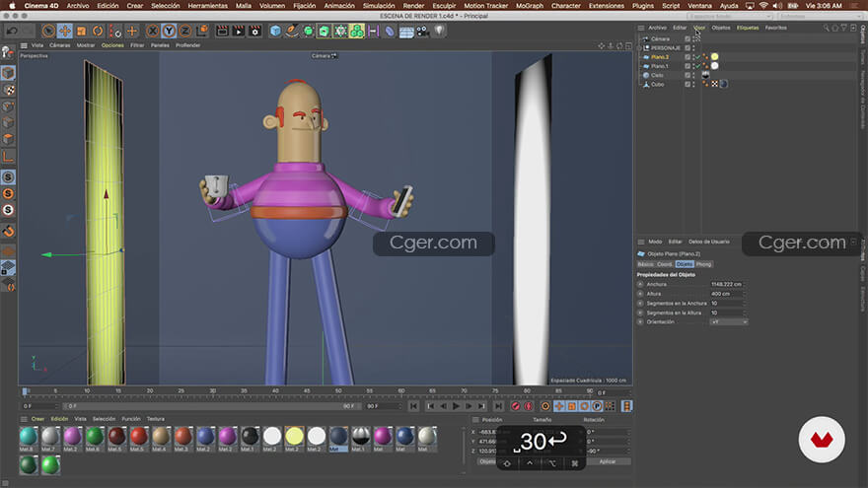The width and height of the screenshot is (868, 488).
Task: Add a light bulb object icon
Action: tap(440, 31)
